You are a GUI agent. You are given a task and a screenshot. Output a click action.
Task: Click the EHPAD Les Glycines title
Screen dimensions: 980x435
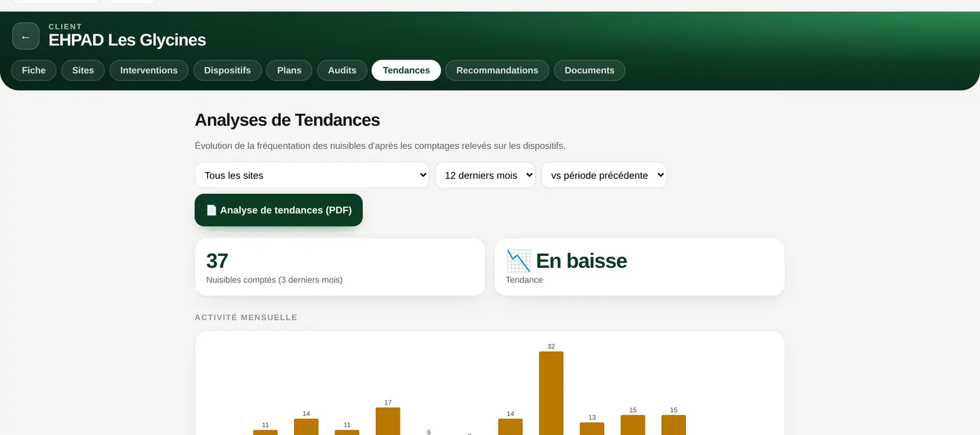coord(127,41)
